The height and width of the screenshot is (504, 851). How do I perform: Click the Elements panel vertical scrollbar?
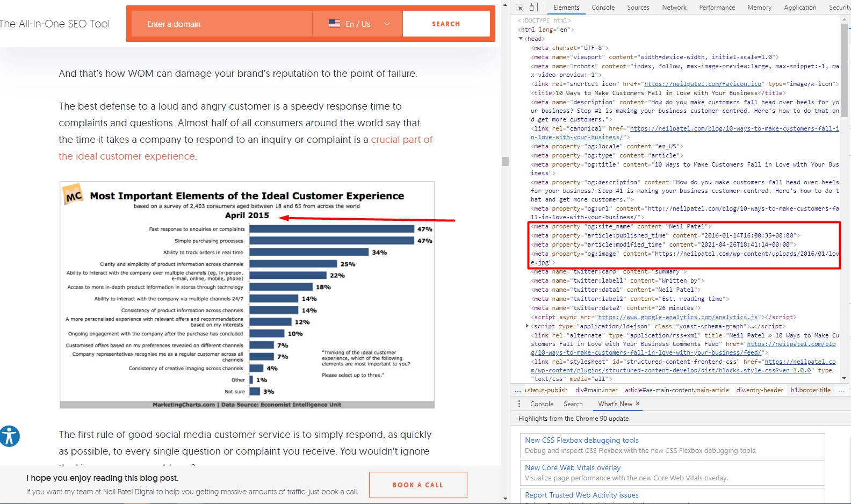844,70
